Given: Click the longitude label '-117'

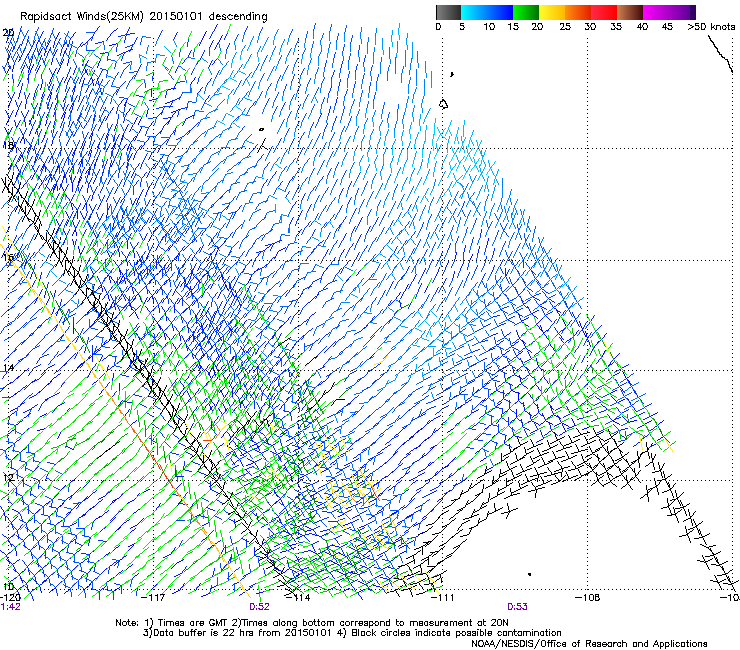Looking at the screenshot, I should click(153, 598).
